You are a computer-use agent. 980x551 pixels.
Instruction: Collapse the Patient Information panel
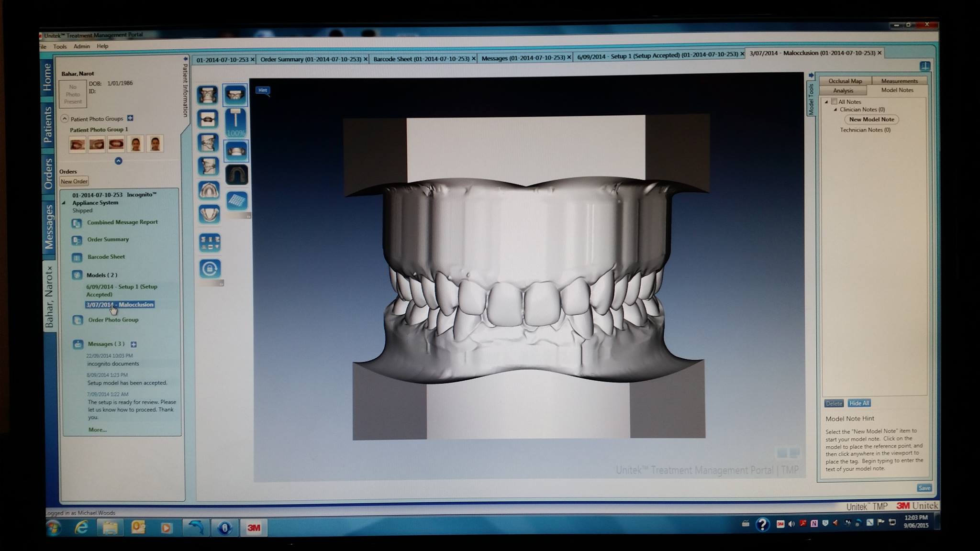pyautogui.click(x=185, y=59)
